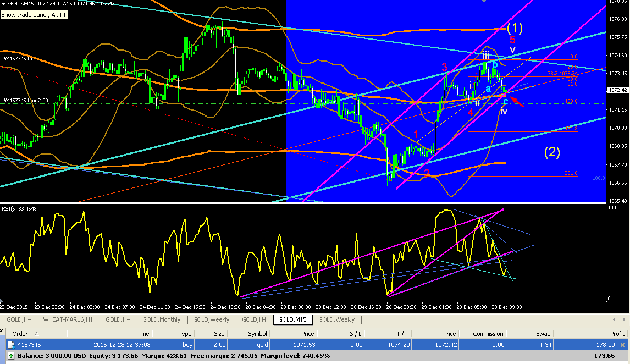Click the T / P column header
The image size is (630, 364).
coord(388,334)
